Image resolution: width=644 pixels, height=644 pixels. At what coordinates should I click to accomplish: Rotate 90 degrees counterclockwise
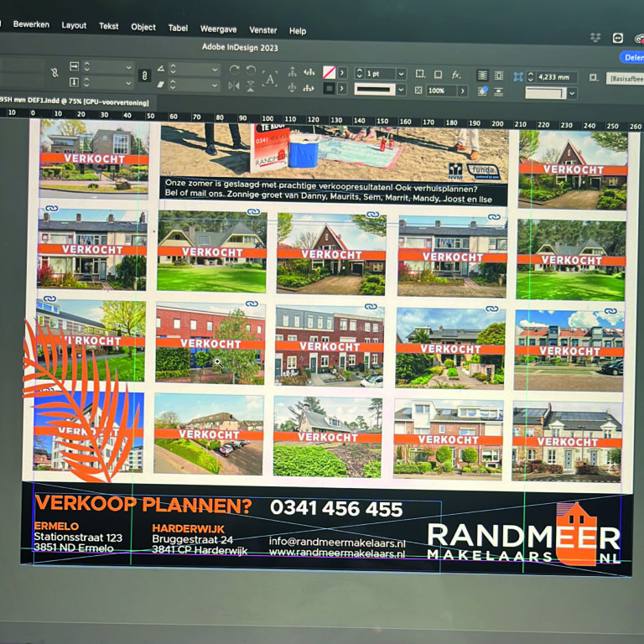[x=251, y=70]
